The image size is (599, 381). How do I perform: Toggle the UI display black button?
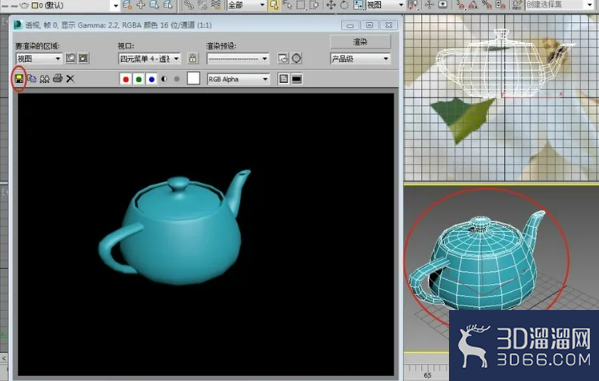297,79
